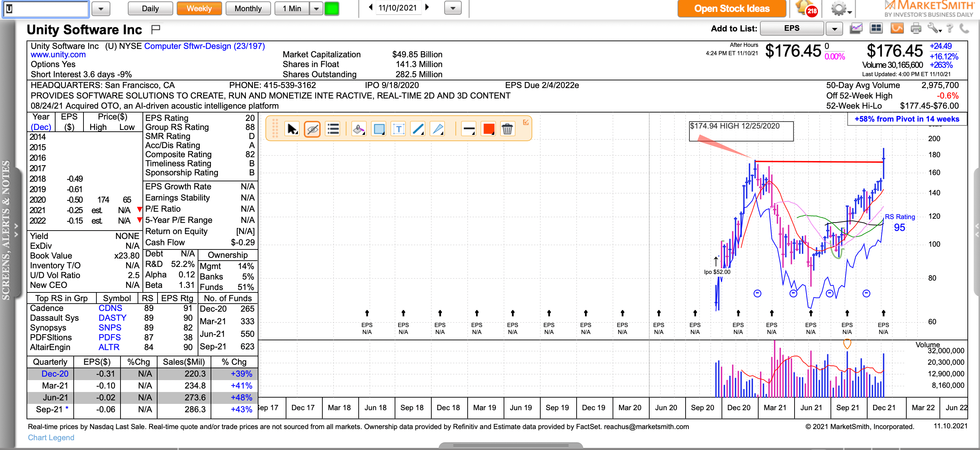Select the arrow pointer drawing tool

(x=292, y=129)
